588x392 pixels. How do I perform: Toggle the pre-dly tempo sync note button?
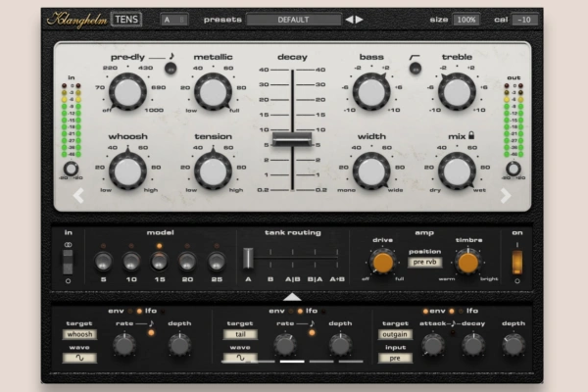[171, 69]
